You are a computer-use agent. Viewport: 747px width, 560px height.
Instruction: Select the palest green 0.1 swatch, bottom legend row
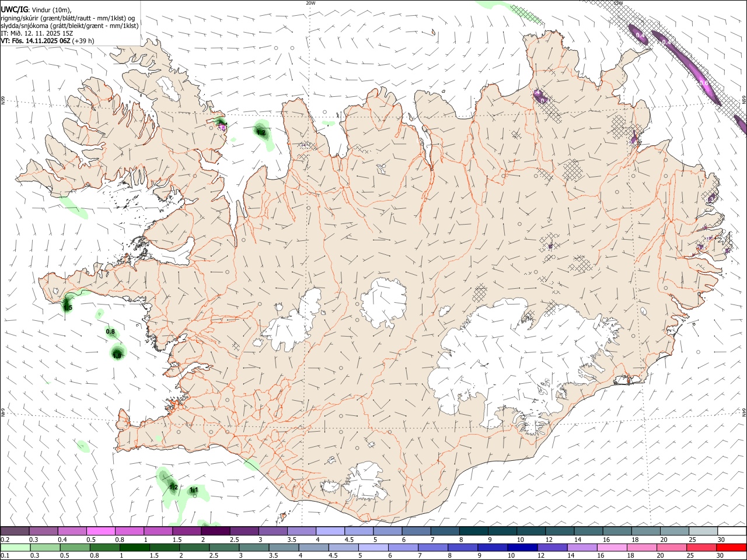(15, 548)
